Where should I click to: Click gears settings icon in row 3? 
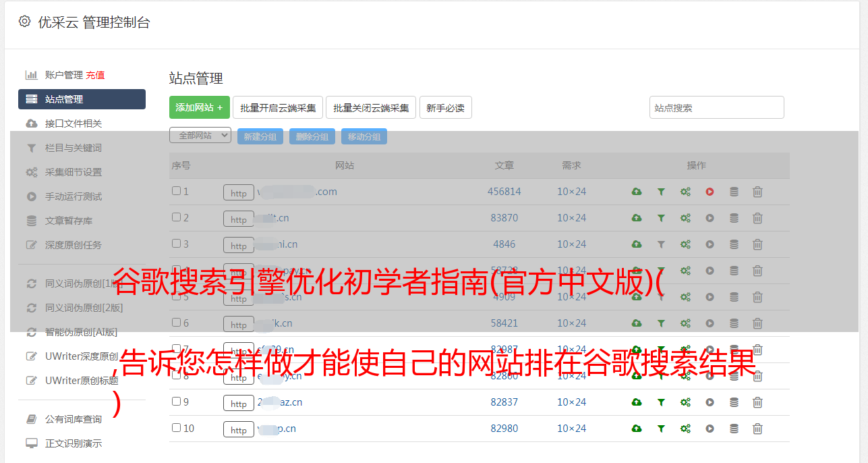coord(685,244)
